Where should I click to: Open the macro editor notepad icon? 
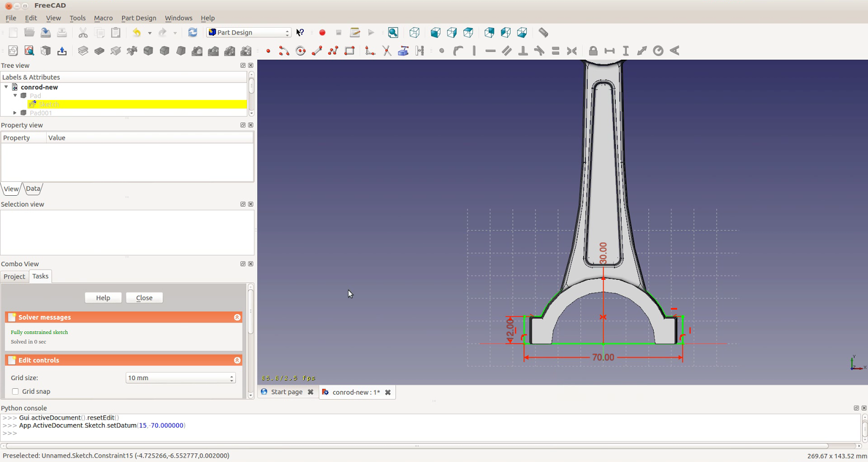pyautogui.click(x=355, y=33)
